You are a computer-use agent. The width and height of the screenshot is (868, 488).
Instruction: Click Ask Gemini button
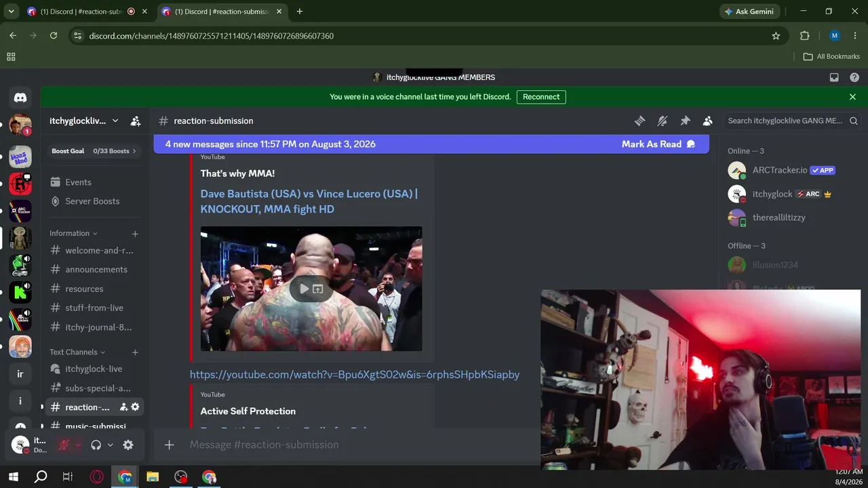[749, 12]
